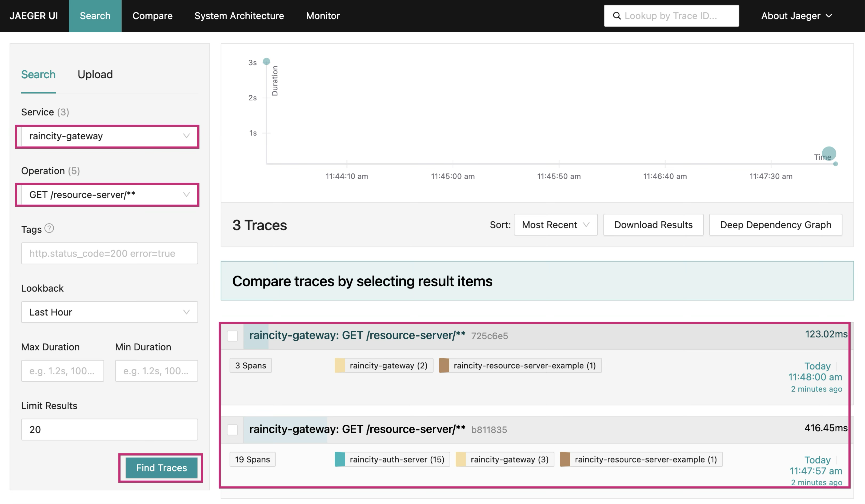Click the JAEGER UI logo text

34,16
